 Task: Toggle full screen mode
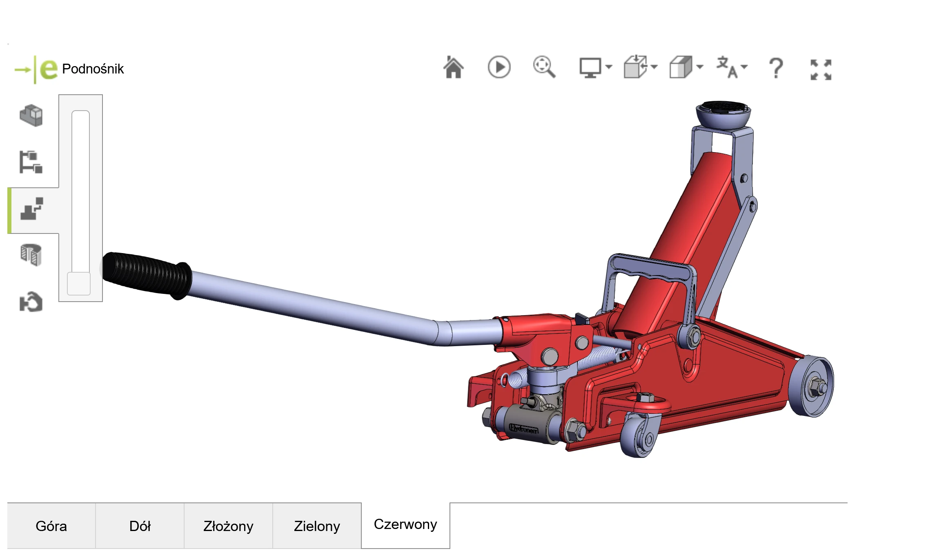pyautogui.click(x=821, y=69)
